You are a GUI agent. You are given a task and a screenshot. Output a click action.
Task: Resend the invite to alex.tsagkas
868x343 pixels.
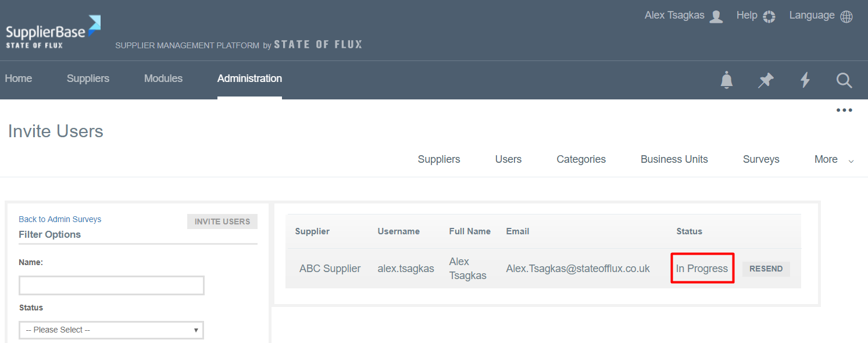(766, 269)
